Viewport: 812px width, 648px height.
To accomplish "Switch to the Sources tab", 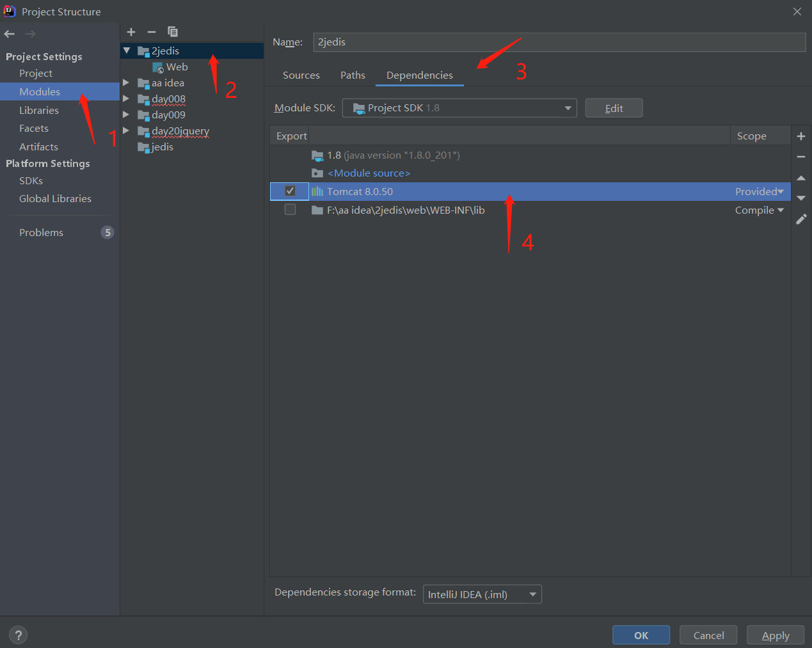I will click(301, 75).
